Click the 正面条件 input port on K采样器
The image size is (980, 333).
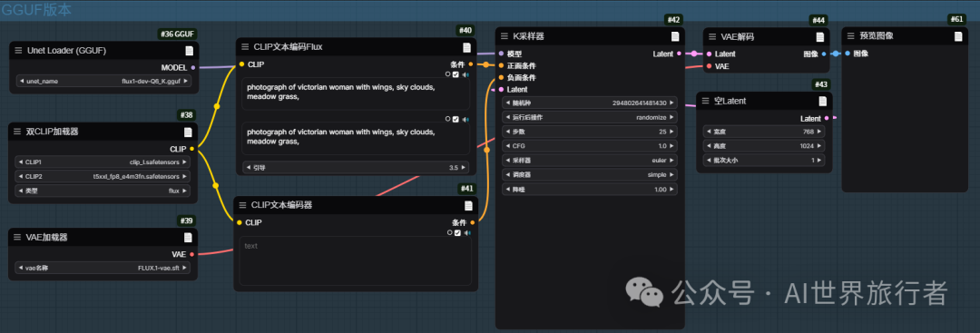(501, 65)
